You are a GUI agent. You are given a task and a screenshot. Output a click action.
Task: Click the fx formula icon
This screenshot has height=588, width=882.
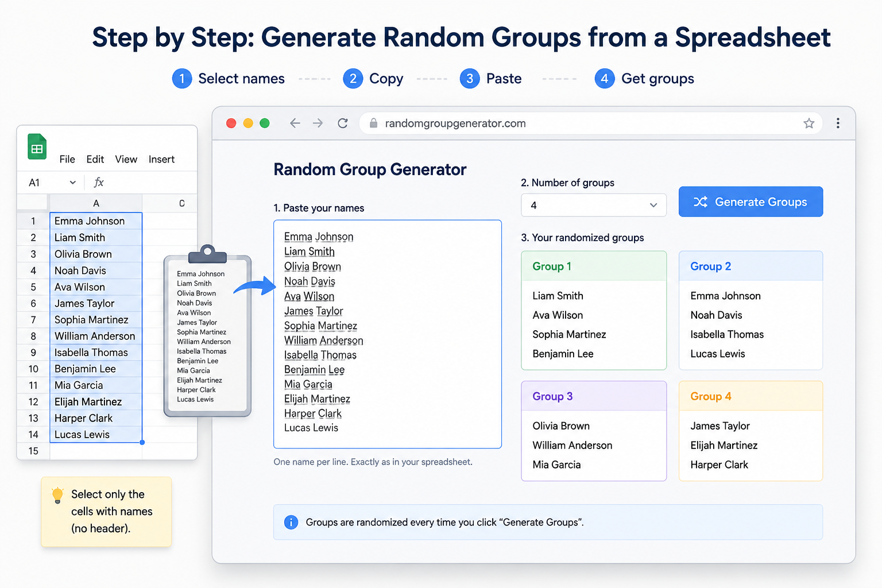99,182
